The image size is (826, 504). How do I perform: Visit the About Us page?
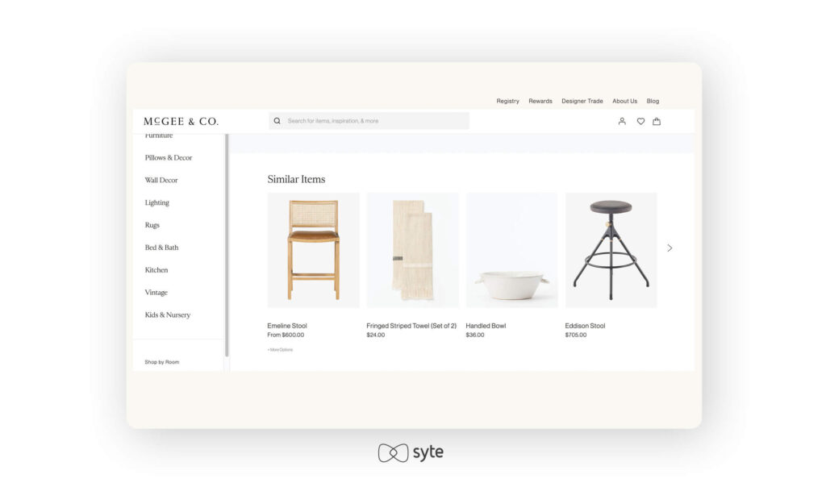pyautogui.click(x=625, y=101)
